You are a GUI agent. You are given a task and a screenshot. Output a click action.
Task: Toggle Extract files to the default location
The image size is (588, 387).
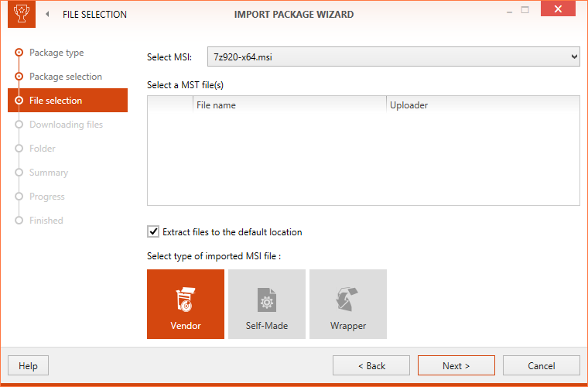point(153,231)
